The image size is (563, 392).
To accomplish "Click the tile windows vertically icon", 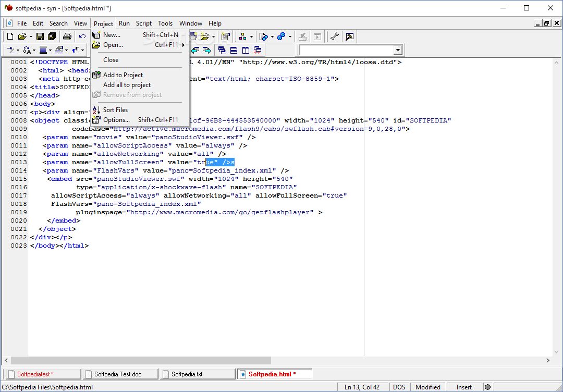I will 246,50.
